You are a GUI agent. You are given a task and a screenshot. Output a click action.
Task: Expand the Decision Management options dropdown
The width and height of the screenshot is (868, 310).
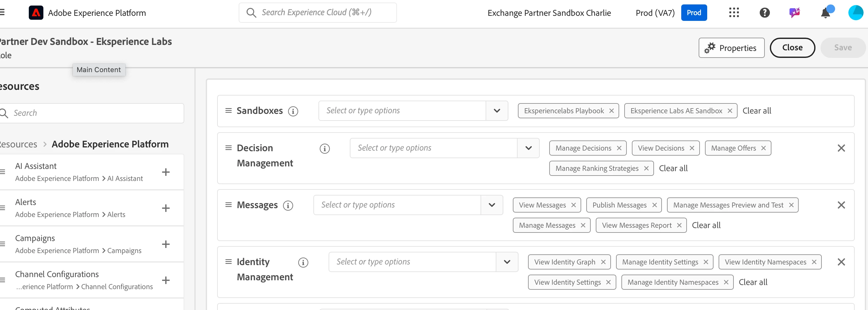click(528, 148)
